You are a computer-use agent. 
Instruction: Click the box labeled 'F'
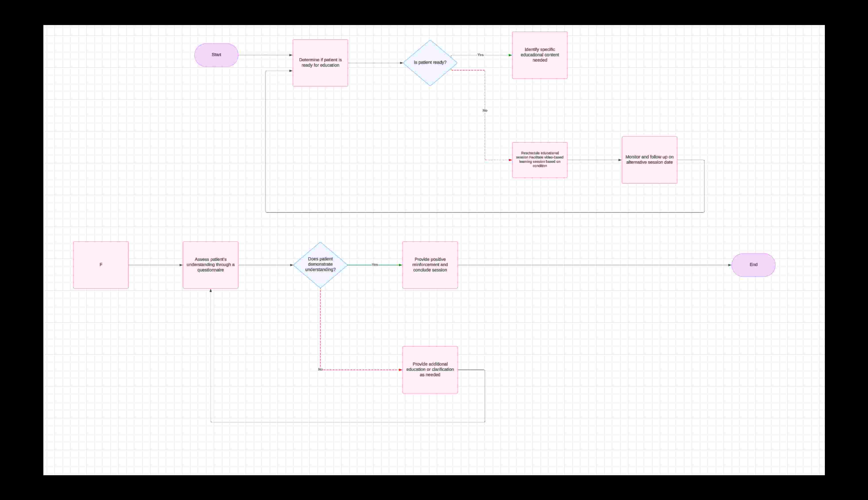(x=101, y=264)
